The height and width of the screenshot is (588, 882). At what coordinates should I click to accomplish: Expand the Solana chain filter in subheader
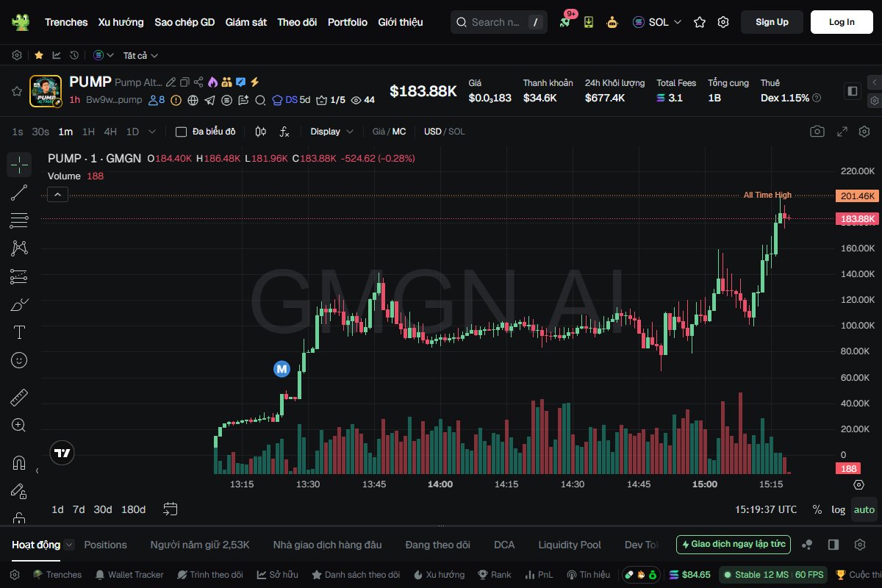coord(104,55)
